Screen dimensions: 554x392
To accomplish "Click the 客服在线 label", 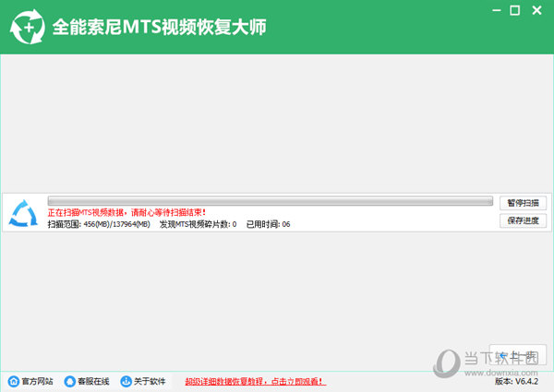I will coord(93,382).
